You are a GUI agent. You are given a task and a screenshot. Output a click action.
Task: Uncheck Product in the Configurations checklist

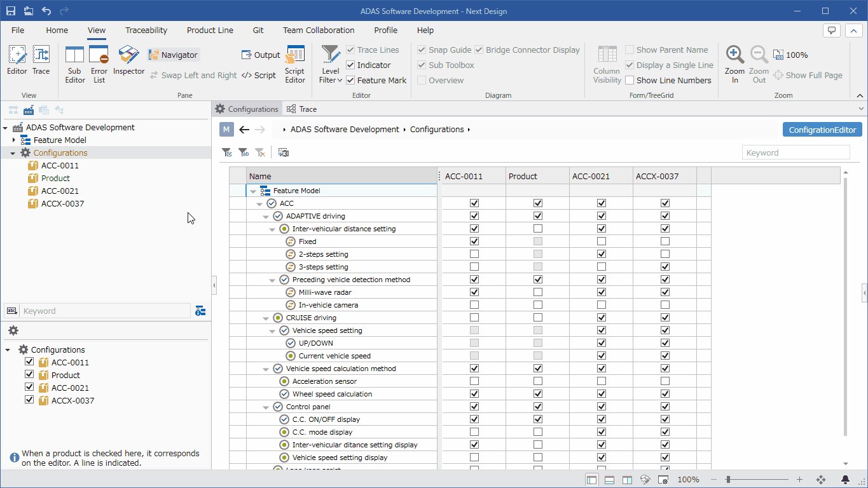point(29,374)
